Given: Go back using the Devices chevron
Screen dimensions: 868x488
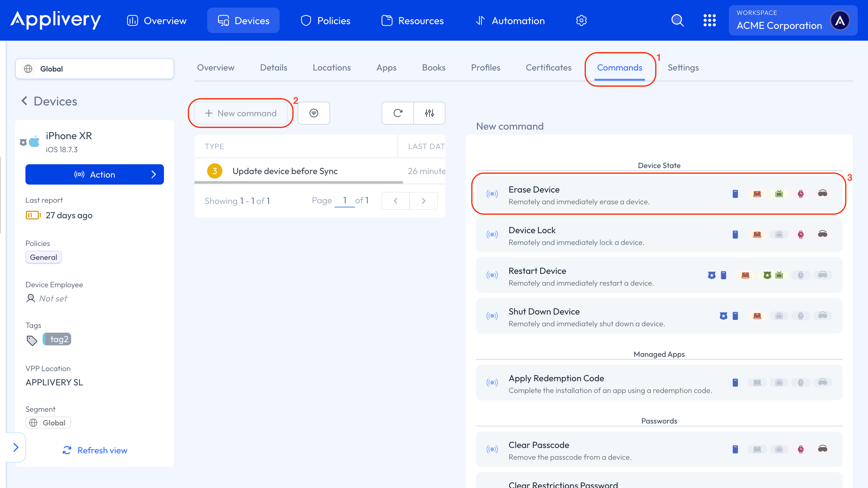Looking at the screenshot, I should click(24, 101).
